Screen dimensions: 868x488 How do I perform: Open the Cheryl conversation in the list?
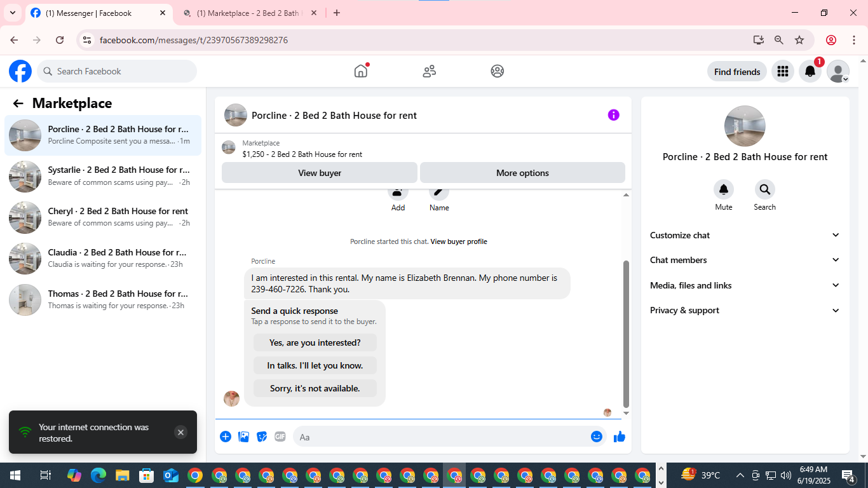tap(103, 217)
